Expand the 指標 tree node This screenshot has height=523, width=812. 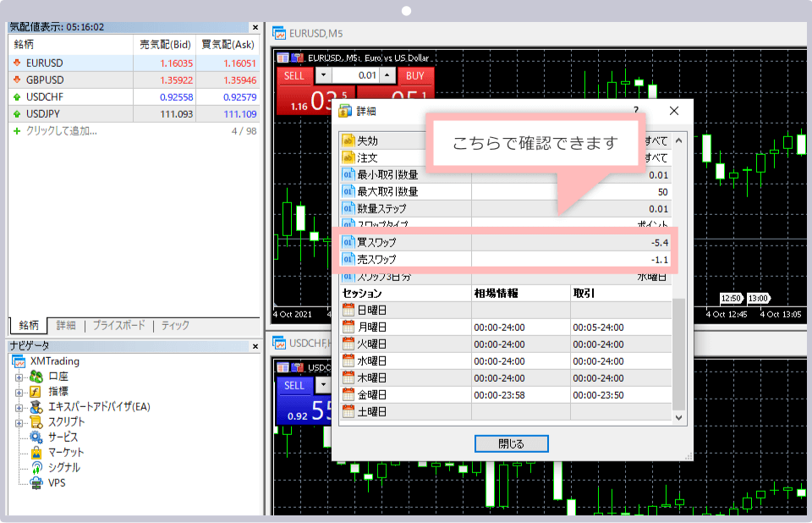(19, 392)
